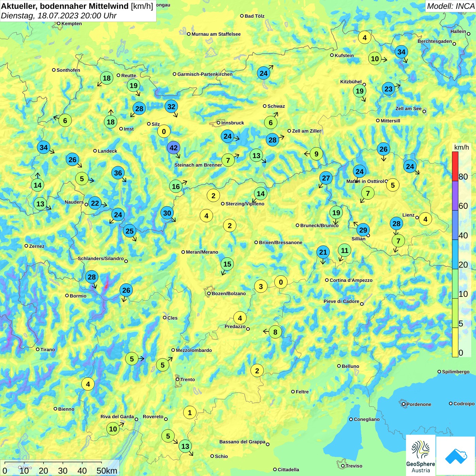Click the Innsbruck city label
The height and width of the screenshot is (476, 476).
coord(233,123)
